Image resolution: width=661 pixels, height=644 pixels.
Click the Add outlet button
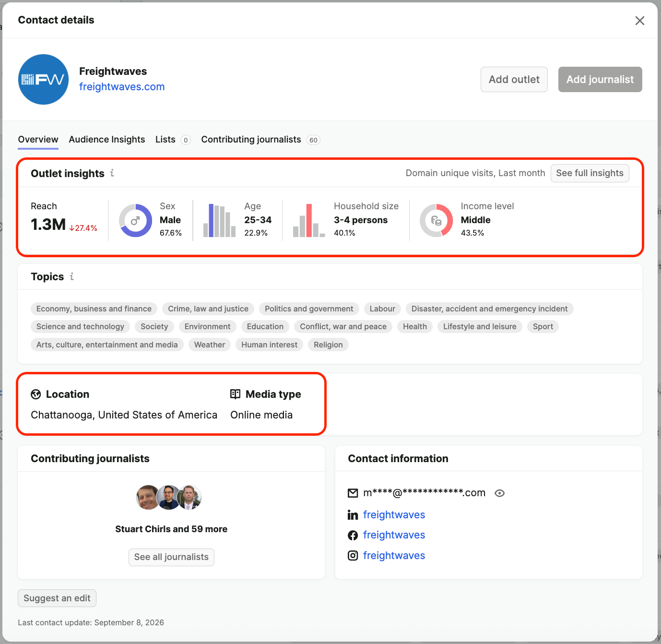(514, 79)
